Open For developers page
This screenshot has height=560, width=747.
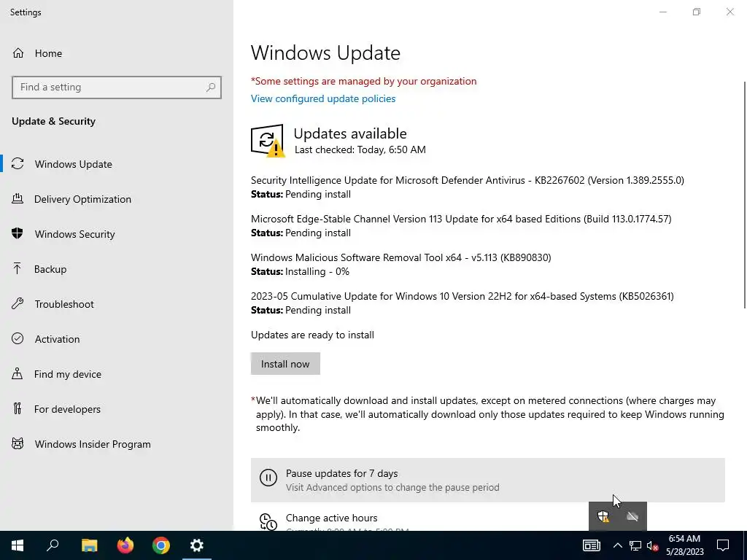pos(117,409)
